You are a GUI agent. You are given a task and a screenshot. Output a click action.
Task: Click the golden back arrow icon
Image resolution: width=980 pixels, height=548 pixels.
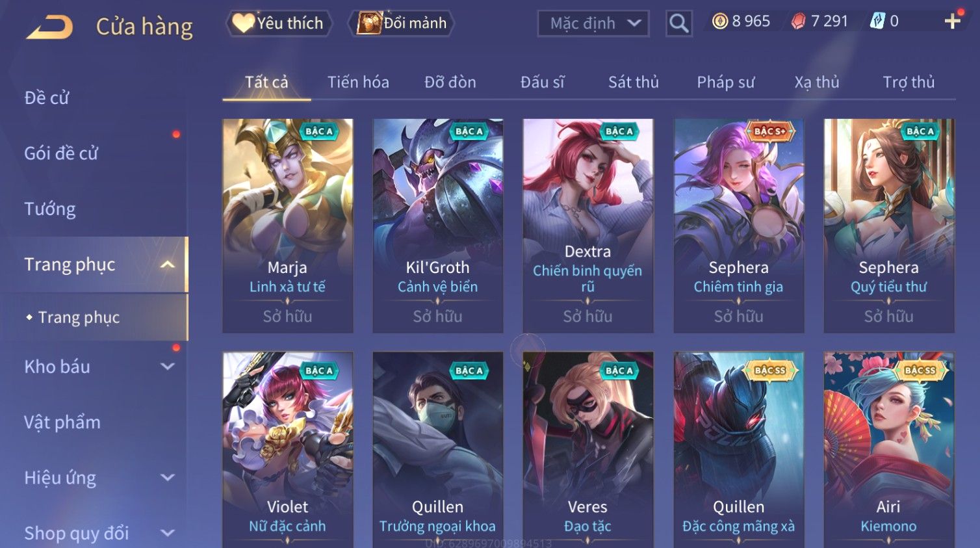(49, 27)
